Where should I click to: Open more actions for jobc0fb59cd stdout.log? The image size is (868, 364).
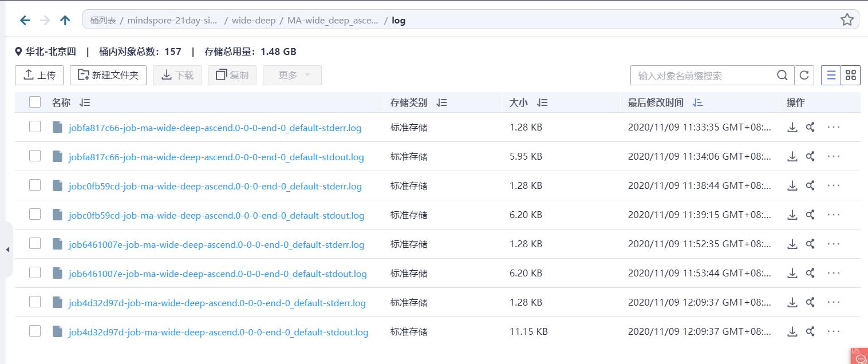tap(834, 215)
